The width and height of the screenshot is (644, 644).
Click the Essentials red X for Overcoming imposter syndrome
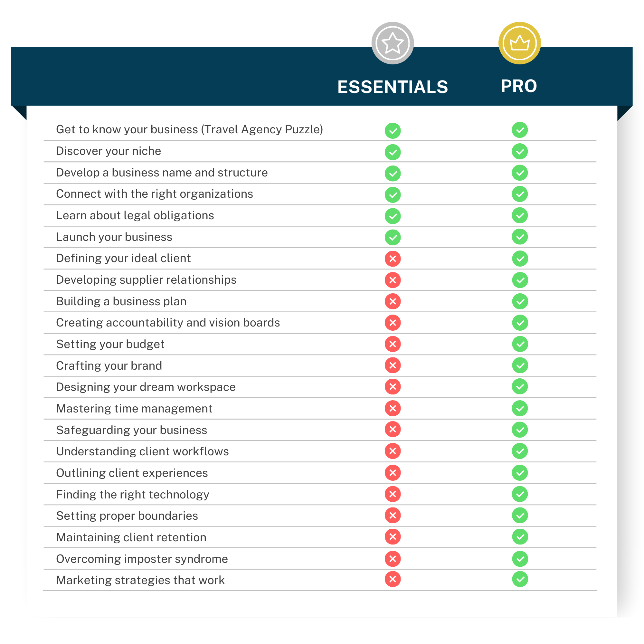(x=393, y=559)
